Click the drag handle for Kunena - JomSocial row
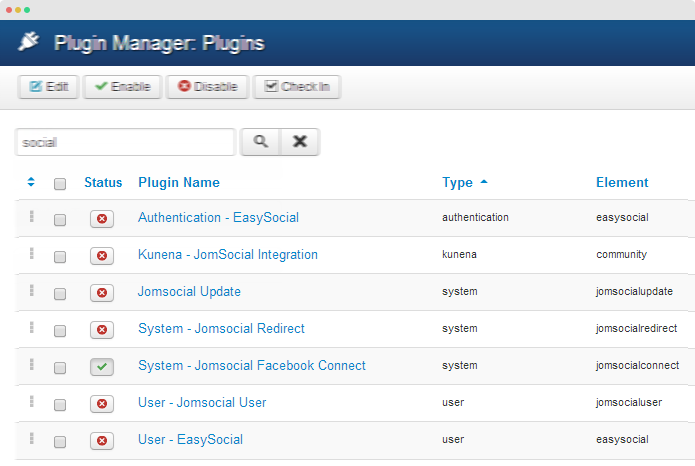695x466 pixels. pos(31,253)
